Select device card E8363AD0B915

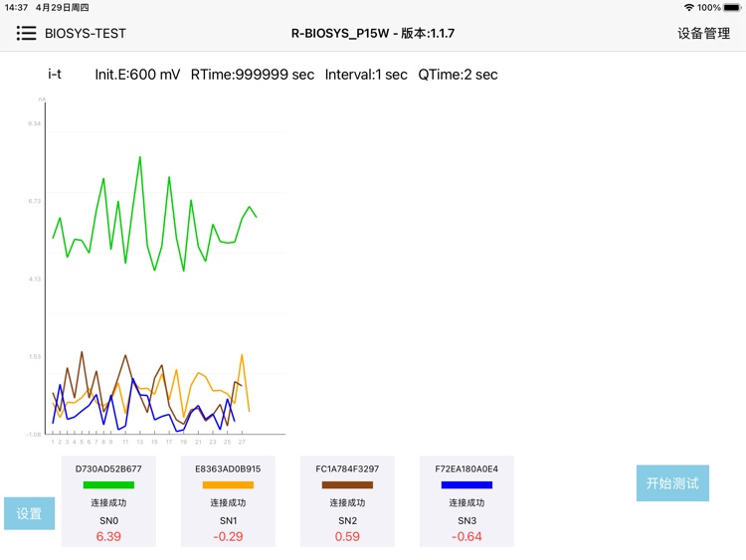pyautogui.click(x=228, y=501)
